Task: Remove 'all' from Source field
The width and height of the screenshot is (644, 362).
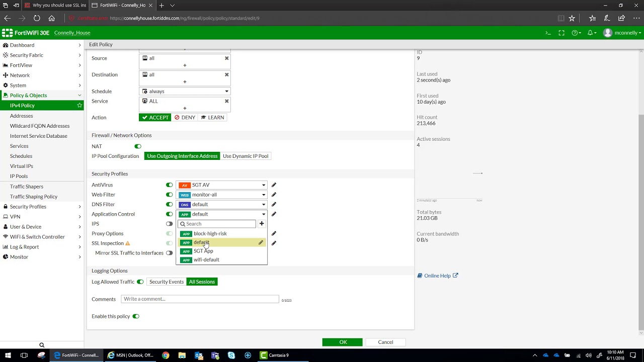Action: [x=226, y=58]
